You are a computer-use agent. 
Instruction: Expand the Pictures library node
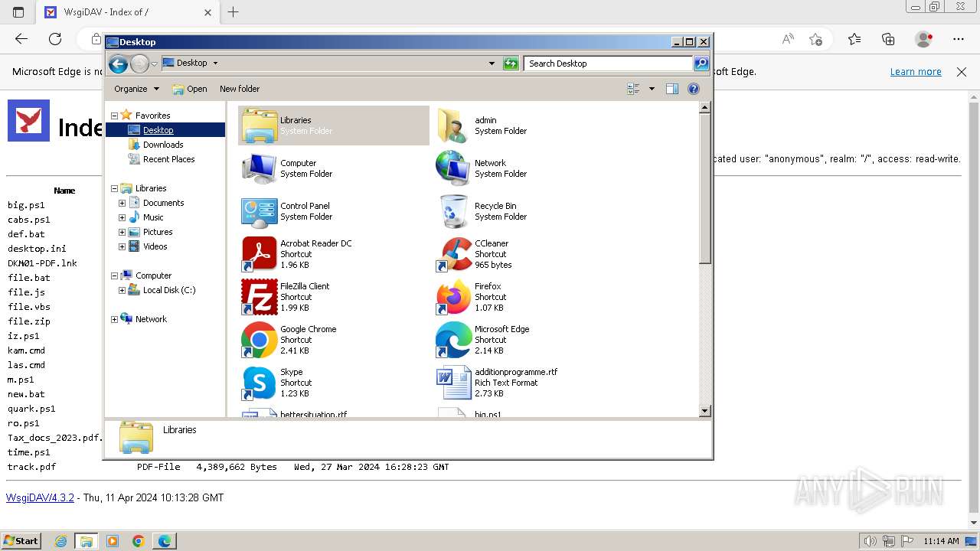[x=122, y=232]
